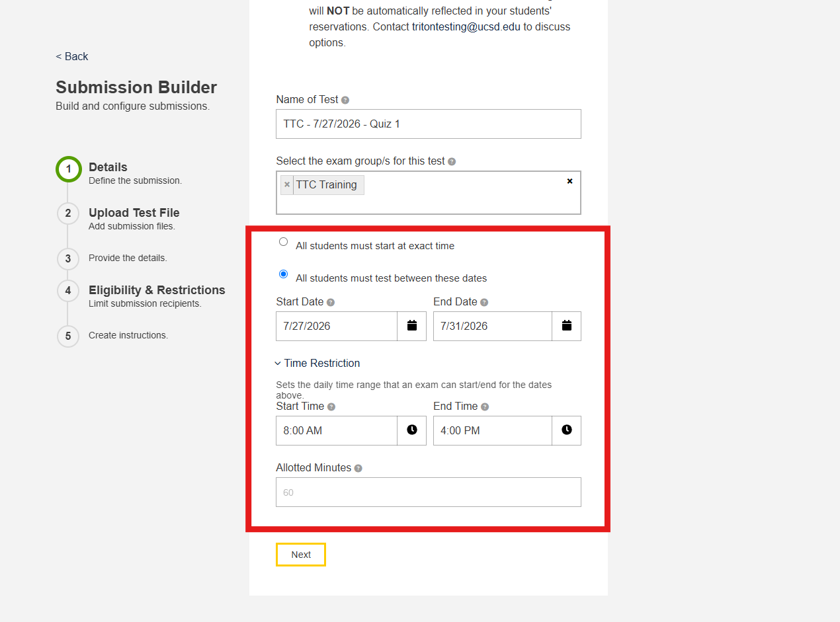840x622 pixels.
Task: Go to step 3 Provide the details
Action: click(67, 258)
